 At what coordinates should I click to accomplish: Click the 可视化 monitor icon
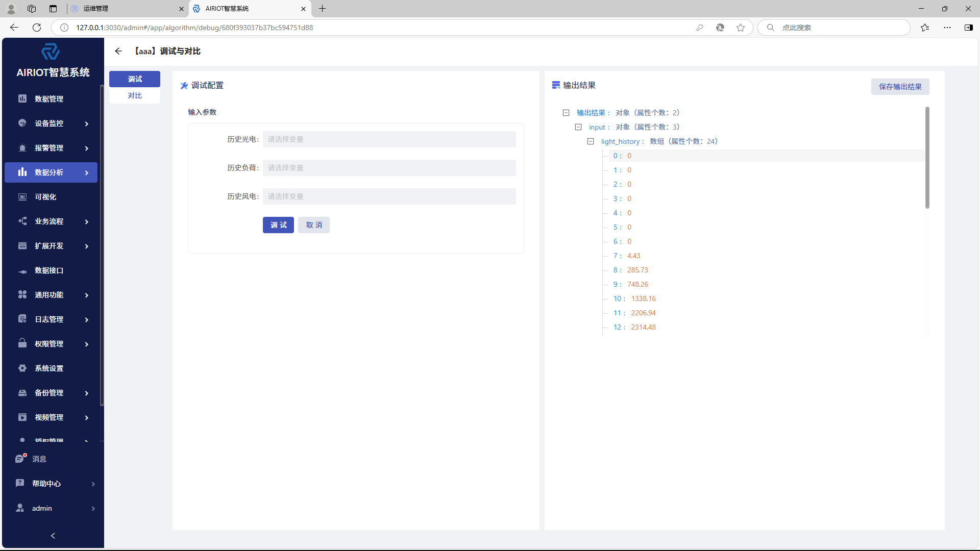pos(22,197)
